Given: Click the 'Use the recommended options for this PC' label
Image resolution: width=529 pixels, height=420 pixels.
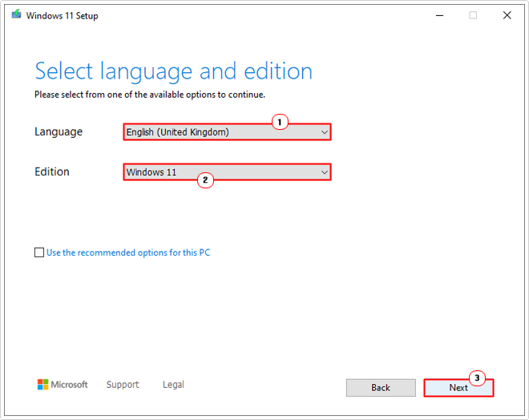Looking at the screenshot, I should (128, 252).
